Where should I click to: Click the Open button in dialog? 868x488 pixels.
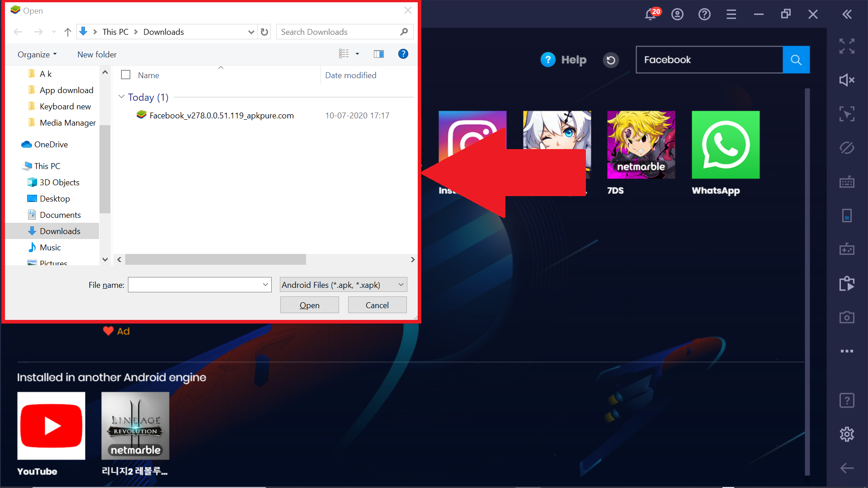[x=309, y=305]
